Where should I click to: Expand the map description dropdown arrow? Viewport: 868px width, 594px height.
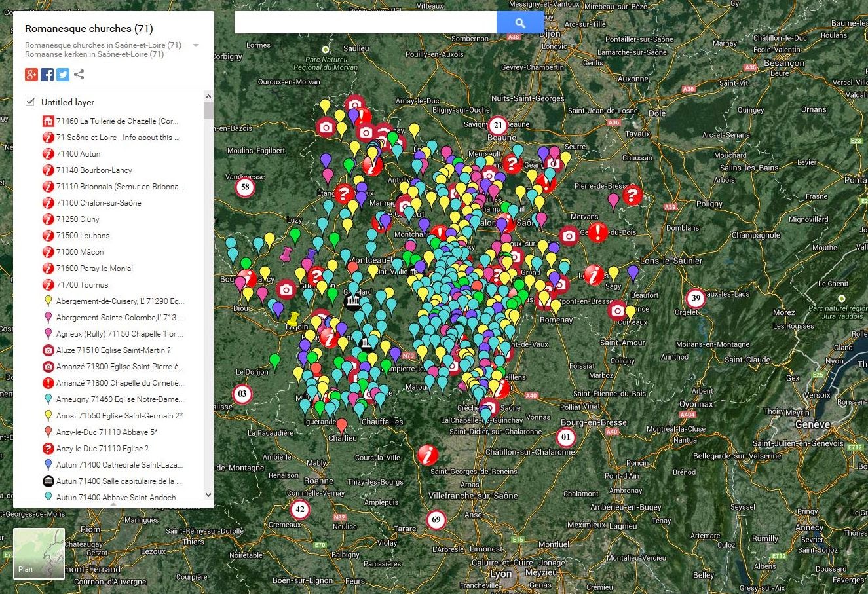click(195, 46)
